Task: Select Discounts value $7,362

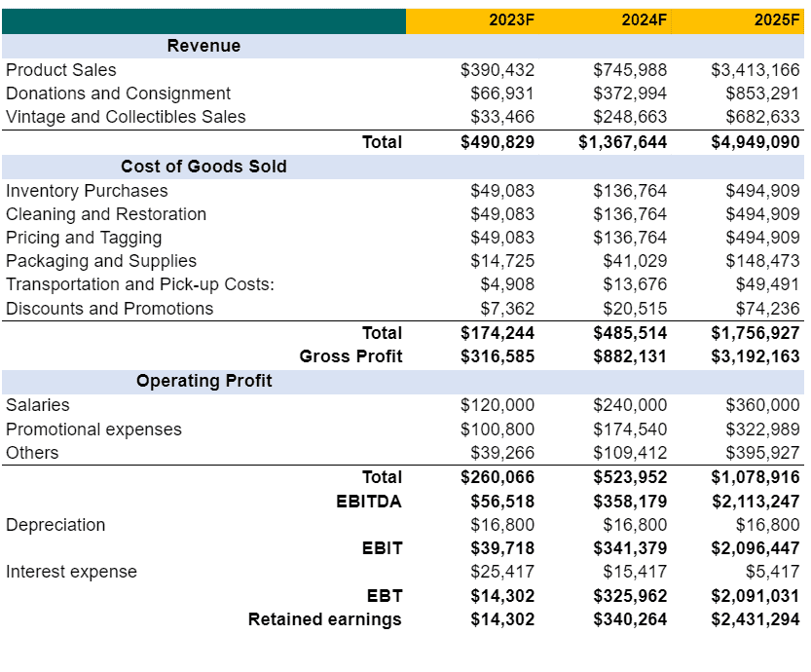Action: point(507,309)
